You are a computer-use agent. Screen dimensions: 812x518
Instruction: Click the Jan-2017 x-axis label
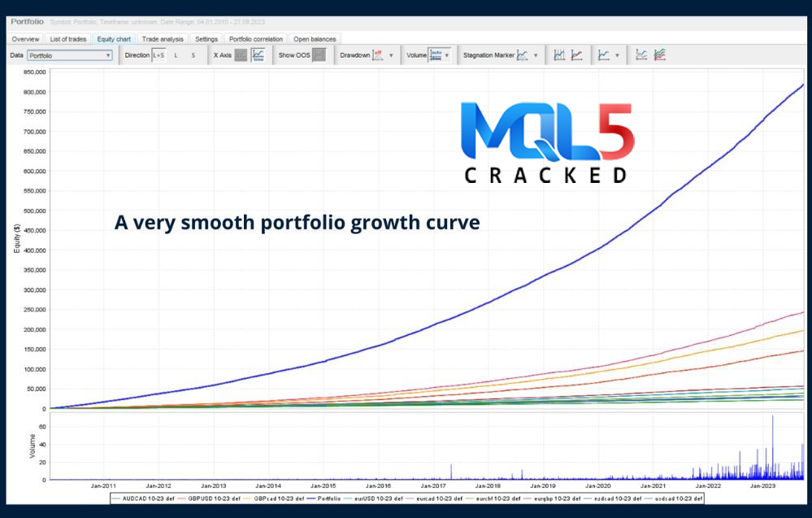pos(433,486)
